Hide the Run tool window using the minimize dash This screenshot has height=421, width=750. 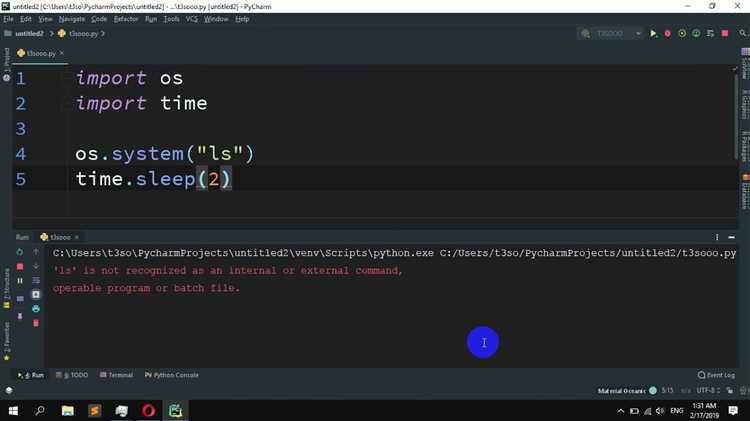coord(731,237)
